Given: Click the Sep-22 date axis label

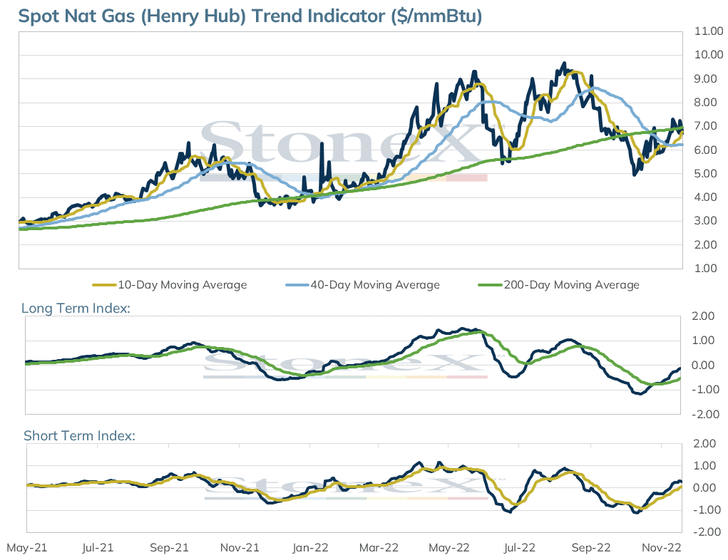Looking at the screenshot, I should point(591,548).
